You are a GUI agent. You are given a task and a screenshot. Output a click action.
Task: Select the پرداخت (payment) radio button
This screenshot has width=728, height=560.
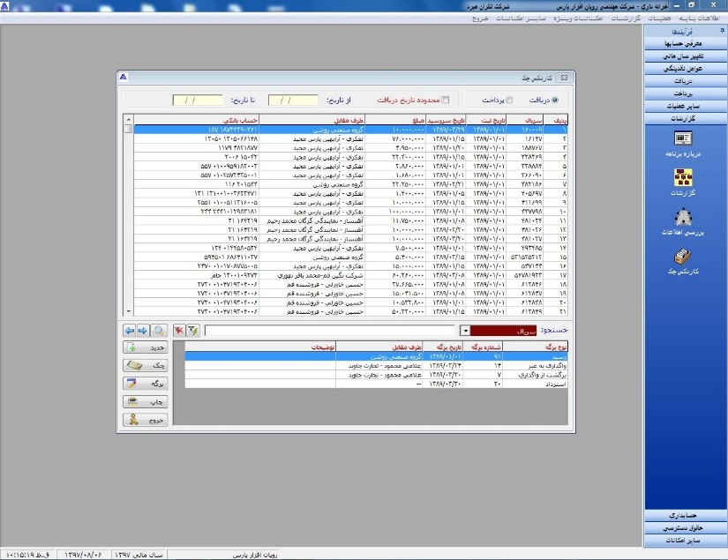(509, 101)
